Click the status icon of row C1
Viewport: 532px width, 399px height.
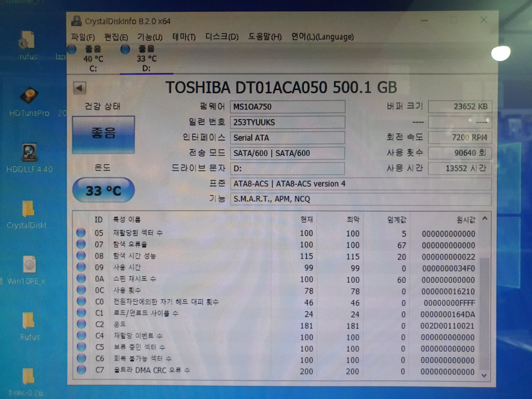click(81, 313)
